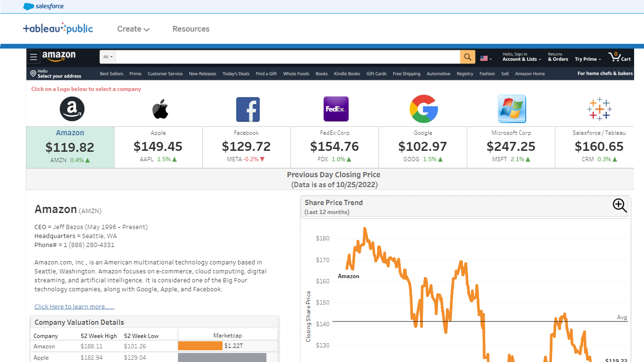
Task: Open Customer Service nav item
Action: click(x=165, y=74)
